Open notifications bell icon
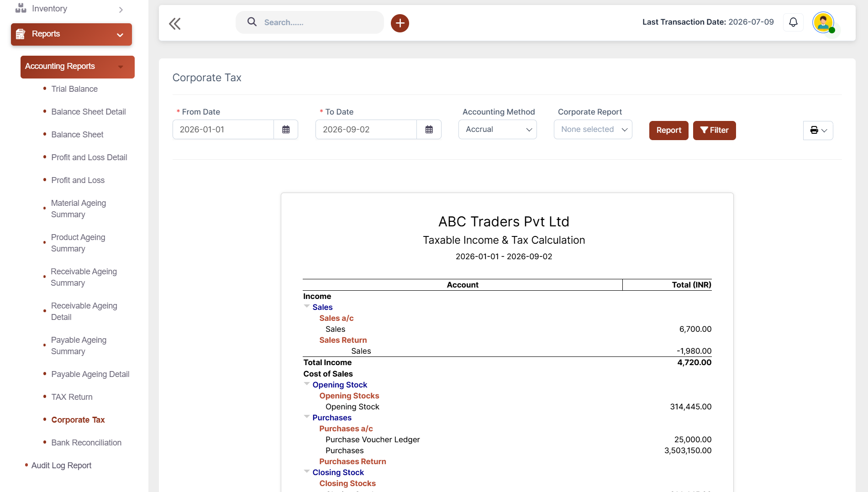The width and height of the screenshot is (868, 492). point(793,22)
